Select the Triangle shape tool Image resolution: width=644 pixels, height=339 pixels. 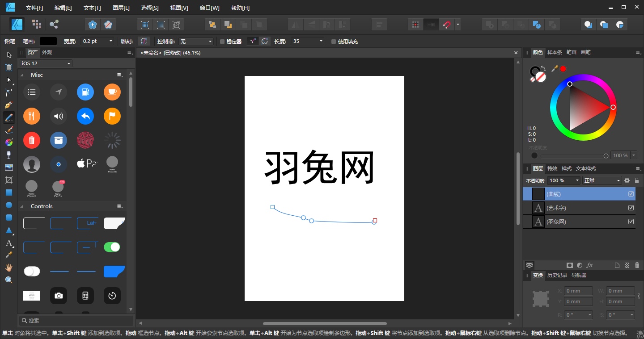[x=9, y=230]
